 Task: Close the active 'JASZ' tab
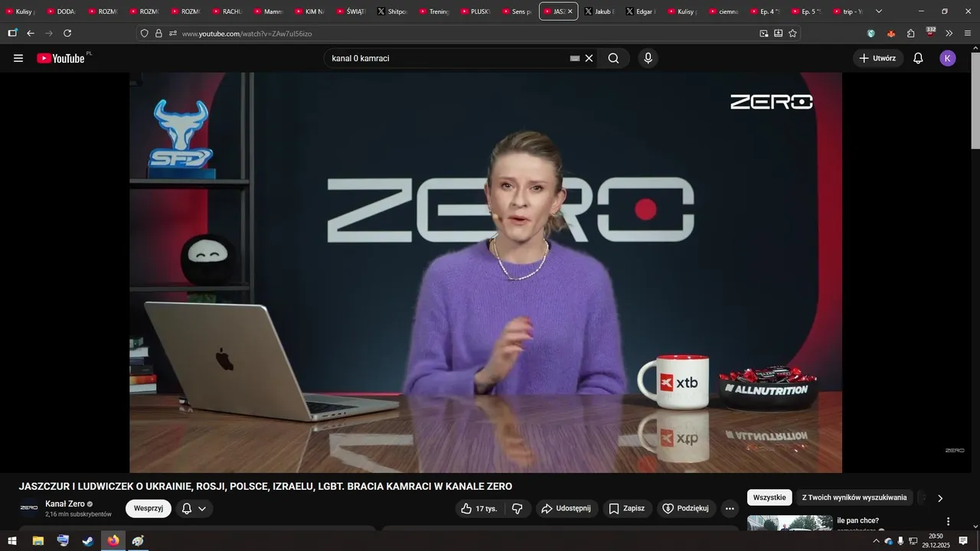[570, 11]
